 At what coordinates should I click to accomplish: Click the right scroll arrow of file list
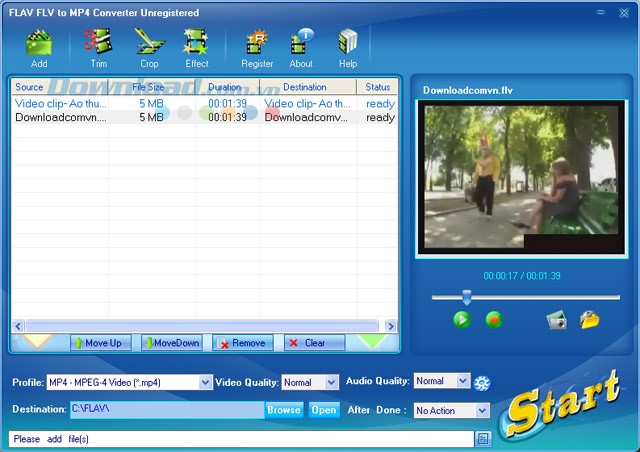pyautogui.click(x=391, y=326)
